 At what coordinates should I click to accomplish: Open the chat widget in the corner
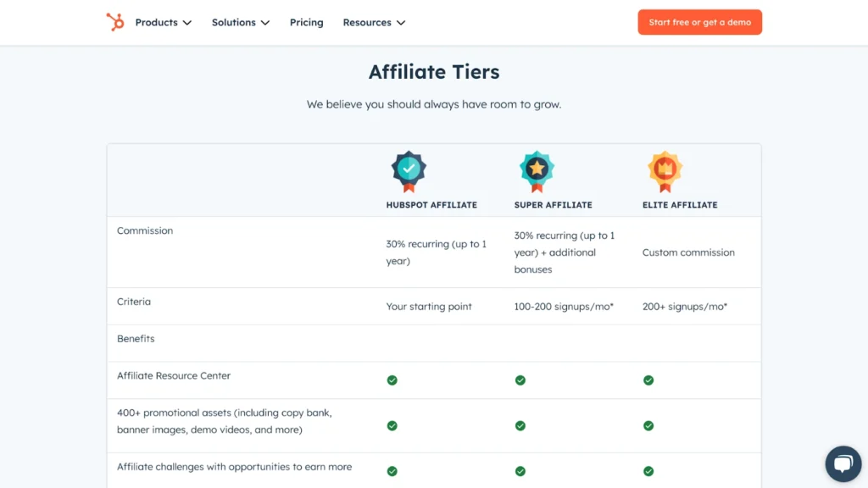(x=843, y=463)
